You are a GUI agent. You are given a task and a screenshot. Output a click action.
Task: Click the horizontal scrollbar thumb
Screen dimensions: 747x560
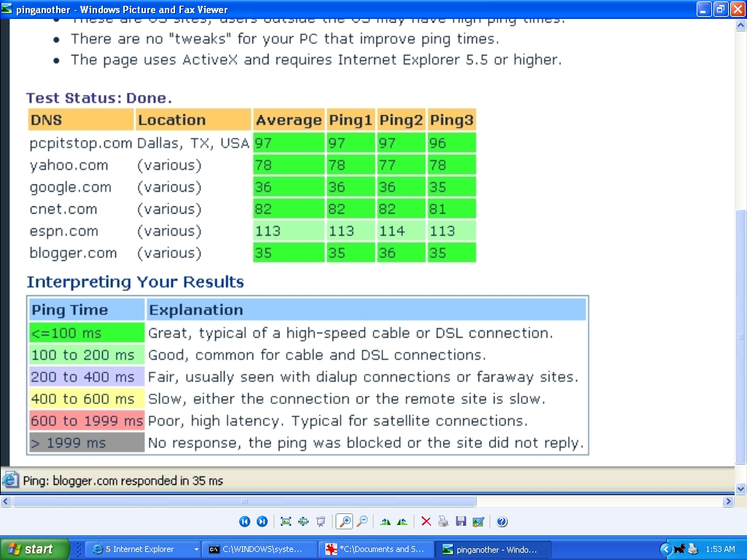pos(244,501)
